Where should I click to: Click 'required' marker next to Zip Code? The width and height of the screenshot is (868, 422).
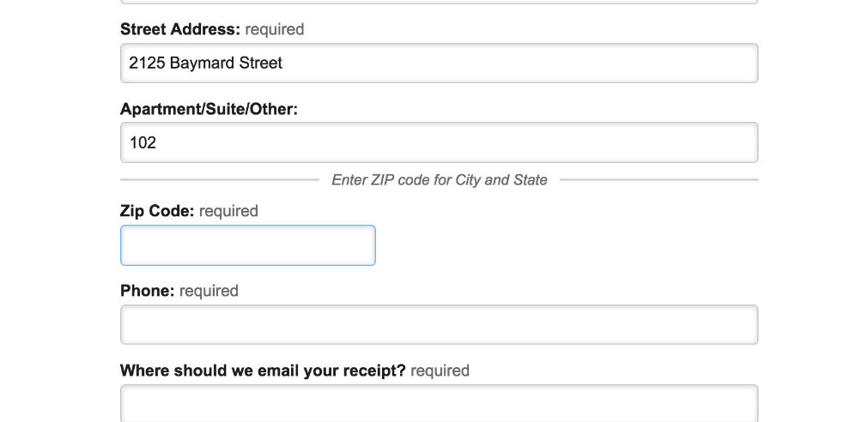click(x=228, y=211)
